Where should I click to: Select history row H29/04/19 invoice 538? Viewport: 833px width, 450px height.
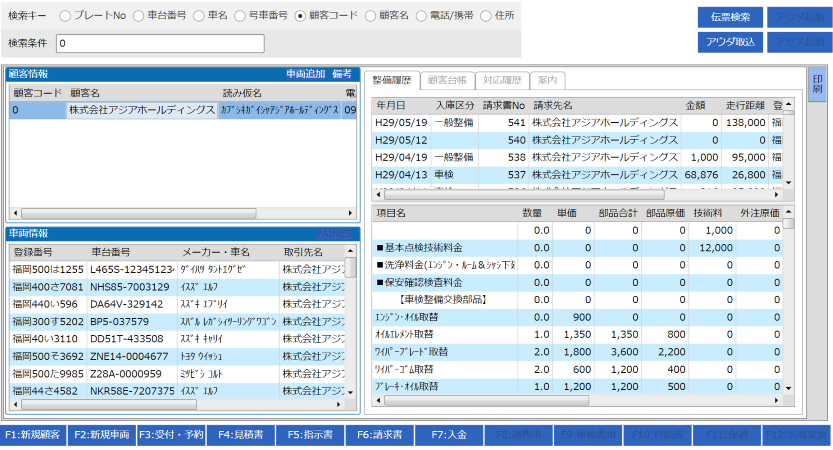pos(577,157)
